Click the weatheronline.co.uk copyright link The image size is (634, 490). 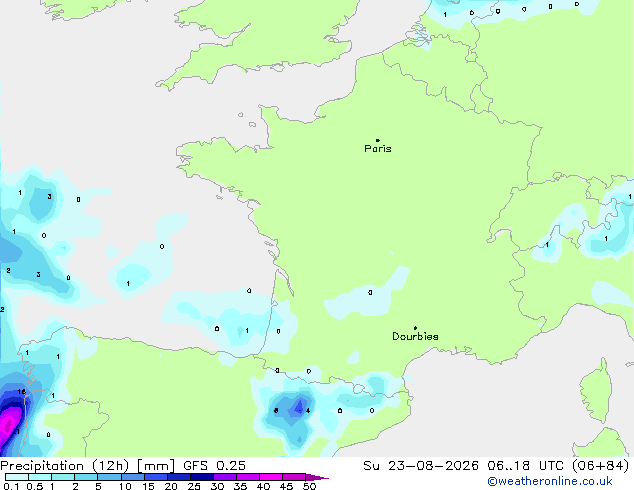[550, 481]
